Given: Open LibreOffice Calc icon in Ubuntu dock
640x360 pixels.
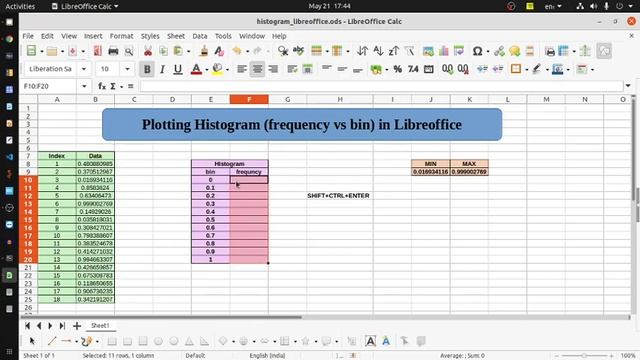Looking at the screenshot, I should [9, 275].
